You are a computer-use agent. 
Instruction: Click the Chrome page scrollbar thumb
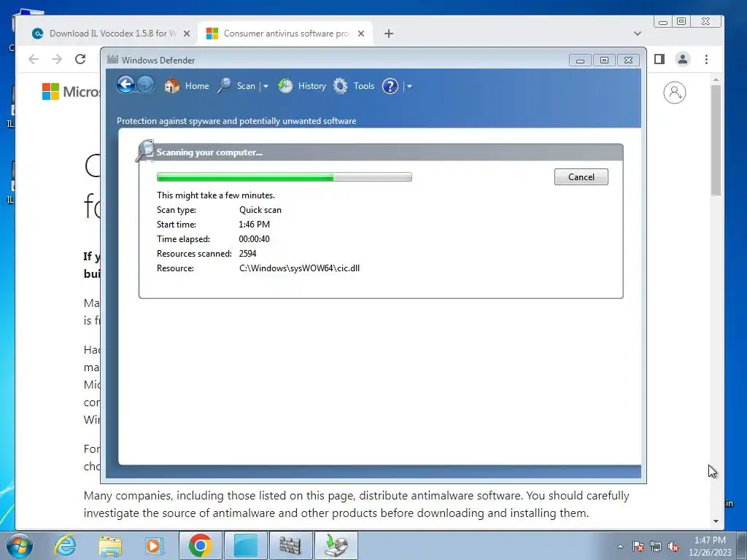[716, 140]
